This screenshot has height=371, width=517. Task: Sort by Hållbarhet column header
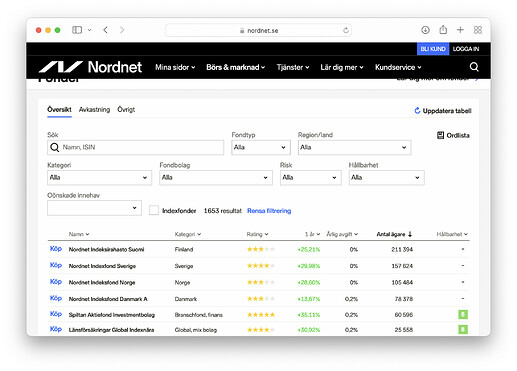click(452, 234)
